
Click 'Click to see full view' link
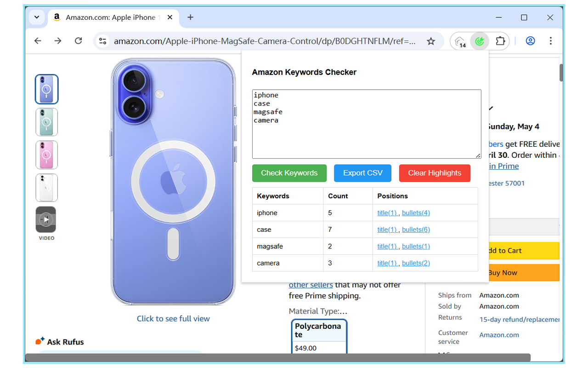173,319
